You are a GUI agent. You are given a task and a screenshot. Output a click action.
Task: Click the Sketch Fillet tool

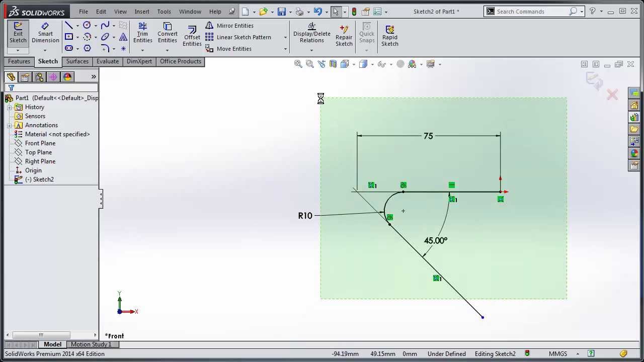104,48
